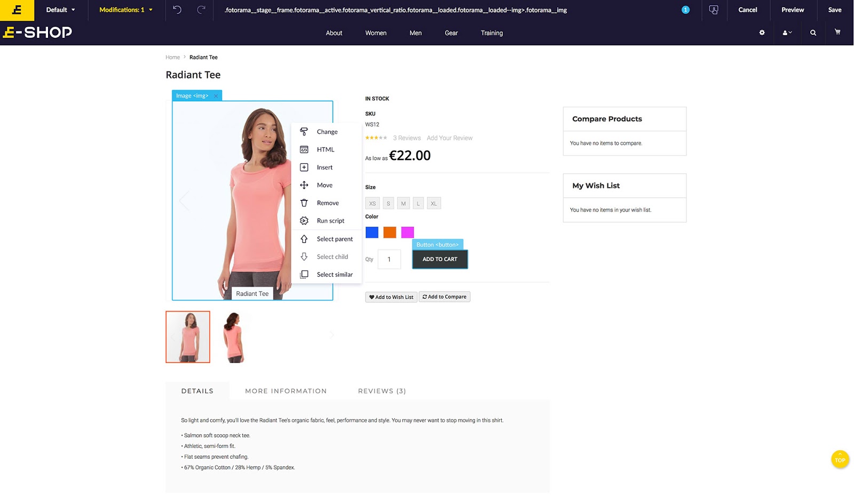Click the Select similar icon

(x=304, y=274)
